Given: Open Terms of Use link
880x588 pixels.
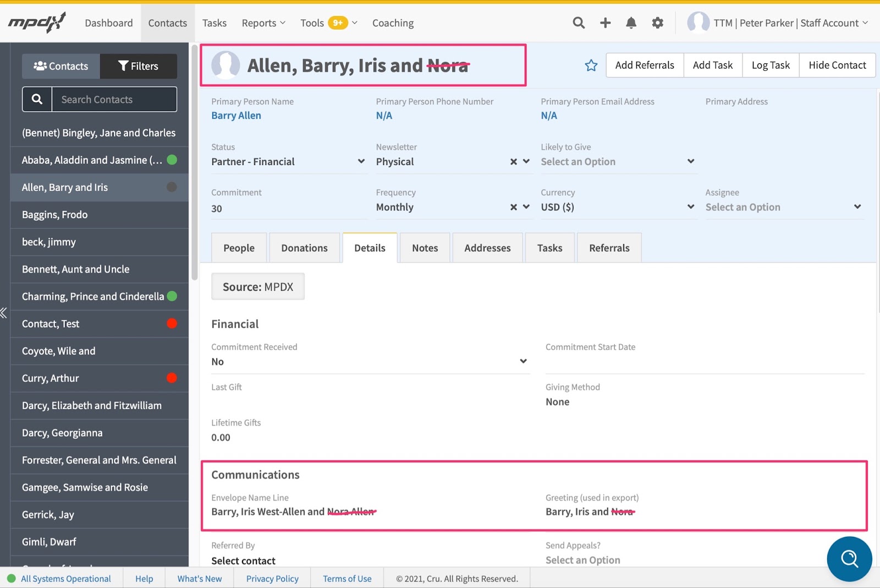Looking at the screenshot, I should [x=347, y=579].
